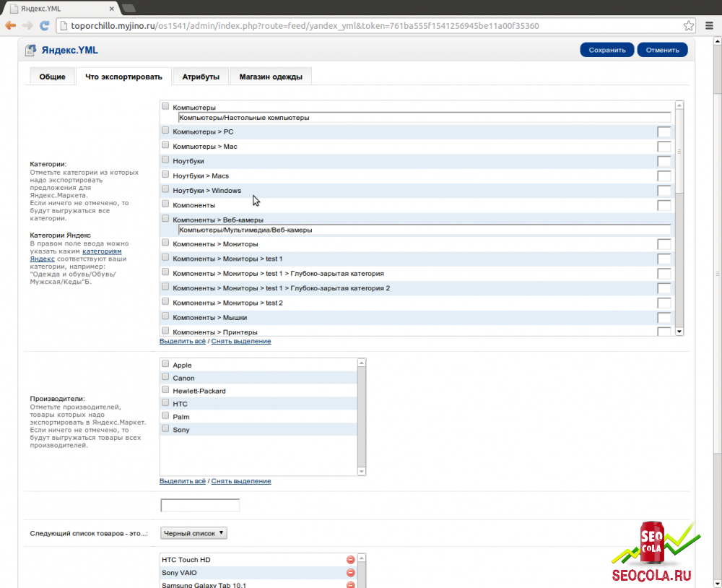722x588 pixels.
Task: Close the Яндекс.YML browser tab
Action: coord(111,9)
